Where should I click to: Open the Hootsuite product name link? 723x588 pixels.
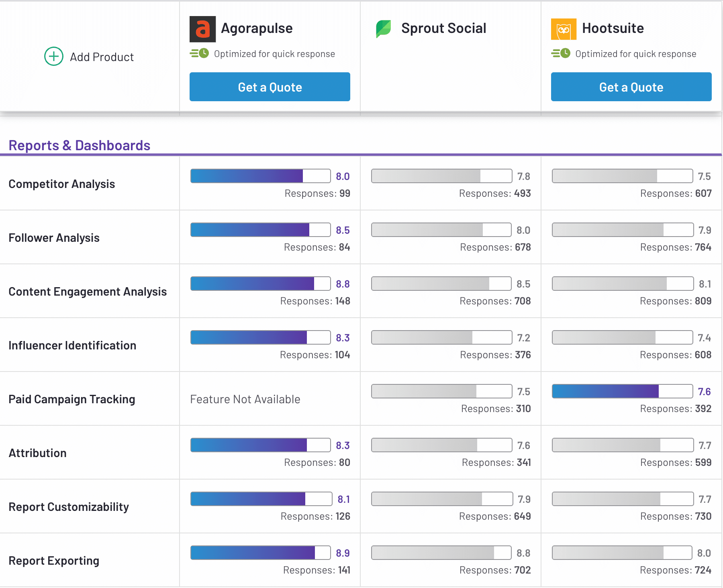point(613,29)
